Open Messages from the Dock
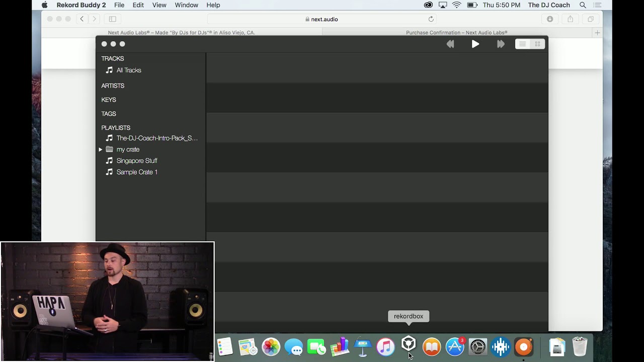Image resolution: width=644 pixels, height=362 pixels. [294, 347]
